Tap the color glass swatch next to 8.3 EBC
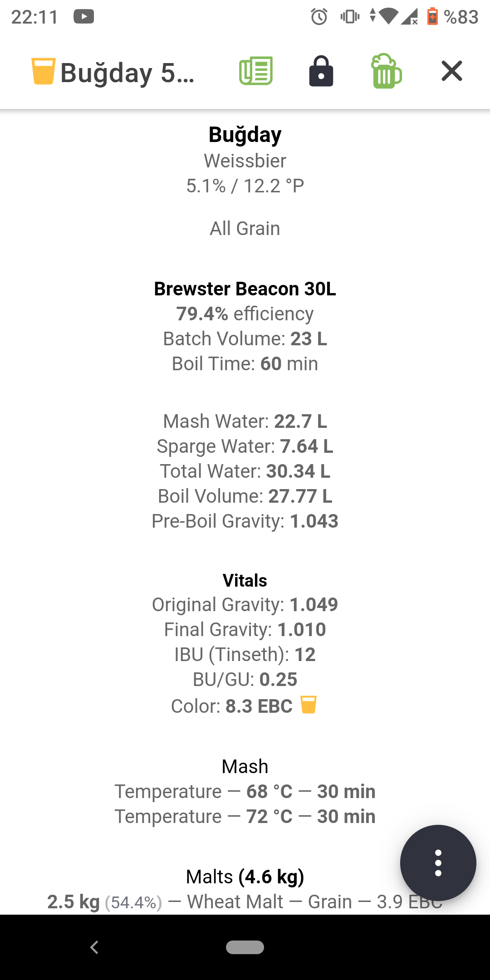The height and width of the screenshot is (980, 490). [x=309, y=705]
